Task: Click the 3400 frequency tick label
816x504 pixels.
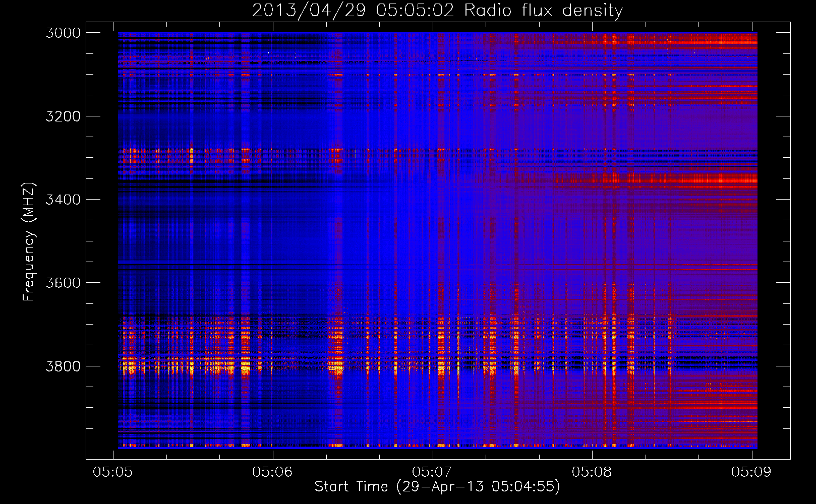Action: (x=63, y=200)
